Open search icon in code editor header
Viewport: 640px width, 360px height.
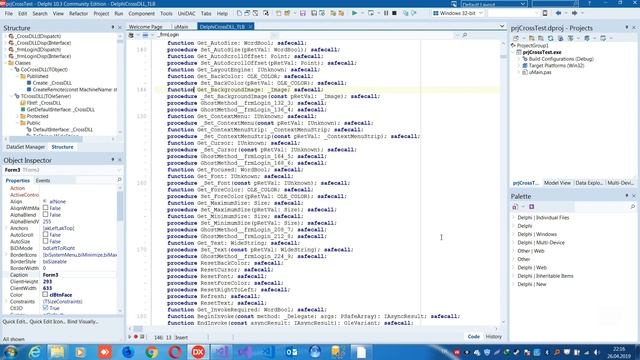(x=464, y=35)
